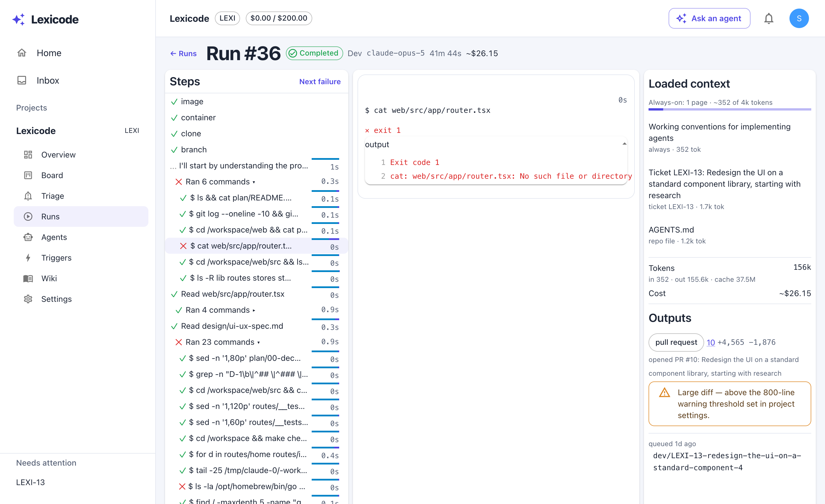The image size is (825, 504).
Task: Click the Triage bell icon
Action: tap(28, 196)
